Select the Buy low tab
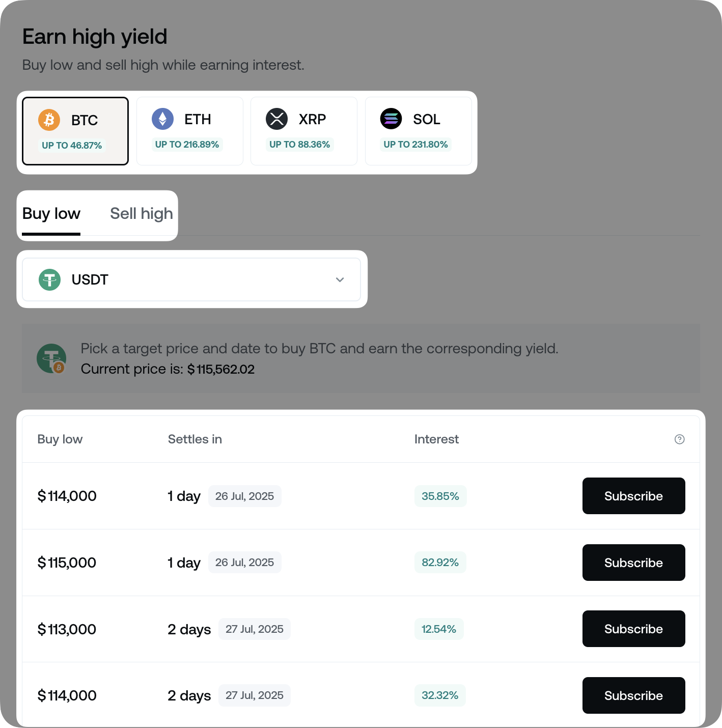722x728 pixels. (x=51, y=214)
